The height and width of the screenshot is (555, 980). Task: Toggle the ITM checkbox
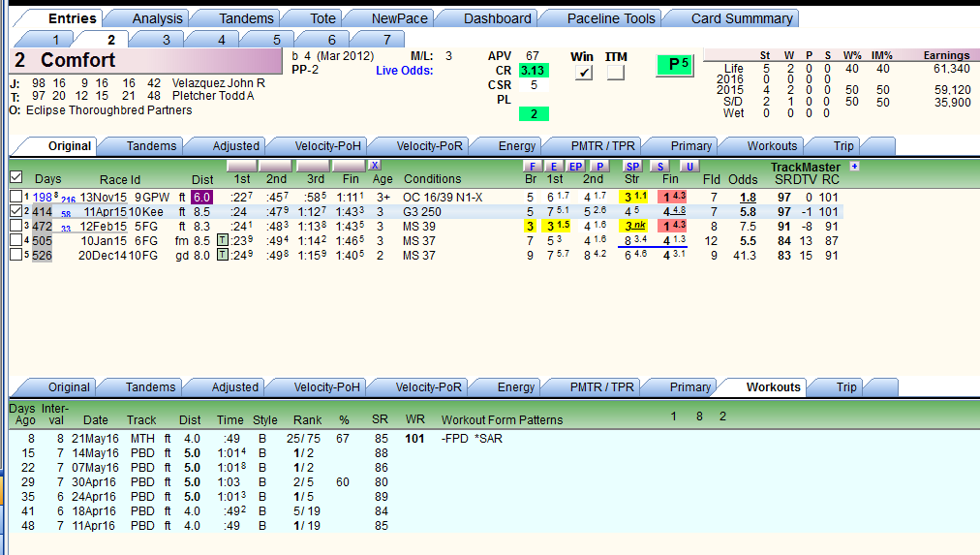[x=616, y=73]
